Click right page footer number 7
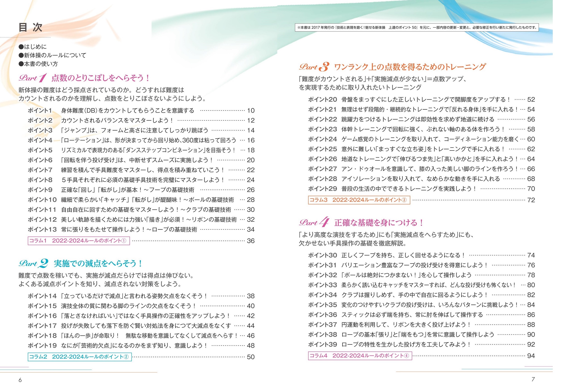 click(533, 380)
